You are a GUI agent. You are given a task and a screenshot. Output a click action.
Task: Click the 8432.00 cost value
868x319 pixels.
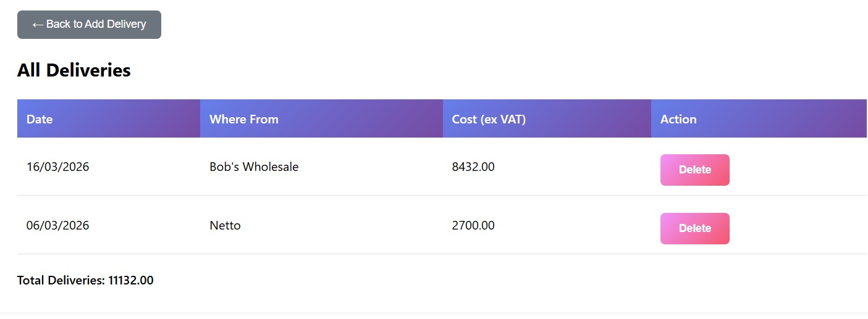click(473, 167)
